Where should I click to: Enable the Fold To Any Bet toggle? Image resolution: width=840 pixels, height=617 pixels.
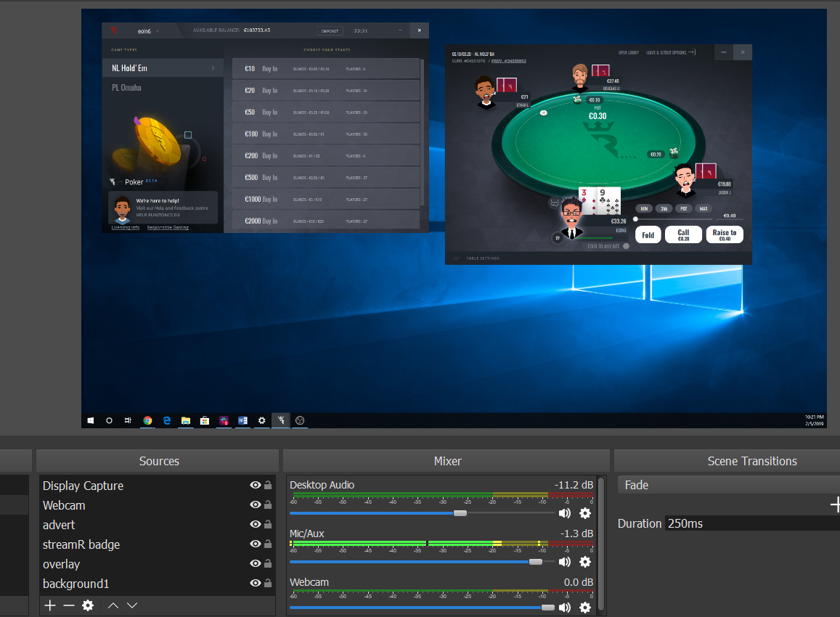[626, 246]
